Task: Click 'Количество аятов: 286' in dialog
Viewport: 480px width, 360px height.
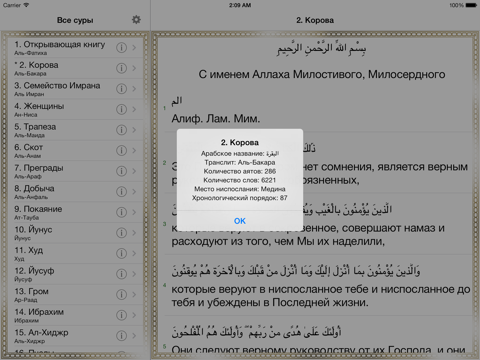Action: click(x=240, y=171)
